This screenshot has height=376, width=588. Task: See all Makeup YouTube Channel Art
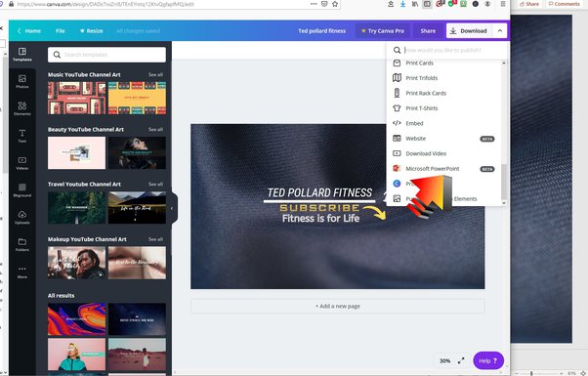click(155, 239)
